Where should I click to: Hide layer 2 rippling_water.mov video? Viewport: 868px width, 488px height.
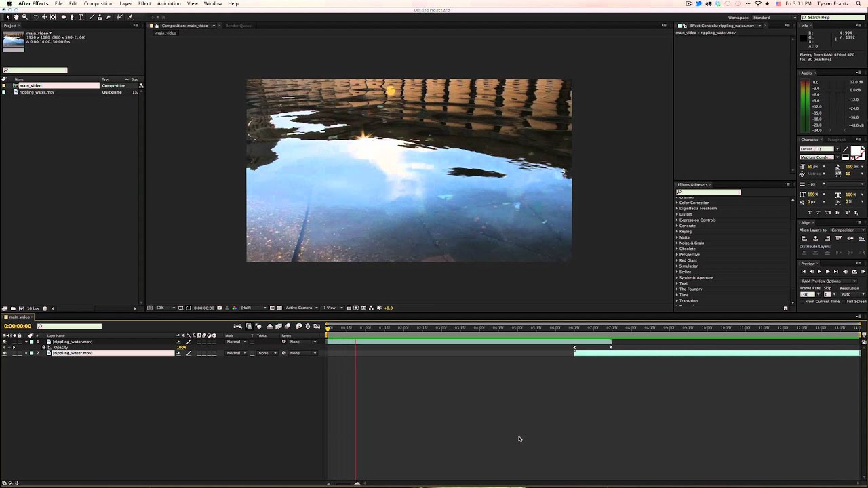(x=4, y=353)
